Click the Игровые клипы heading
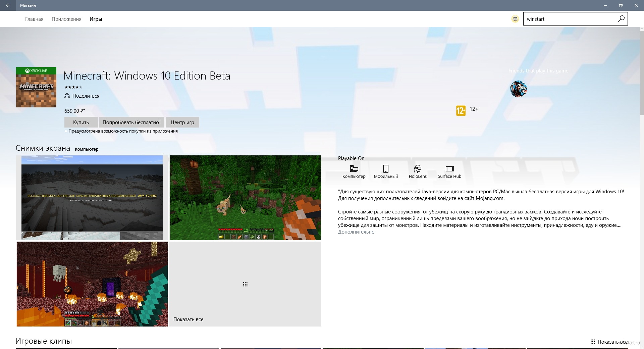This screenshot has height=349, width=644. click(x=44, y=341)
